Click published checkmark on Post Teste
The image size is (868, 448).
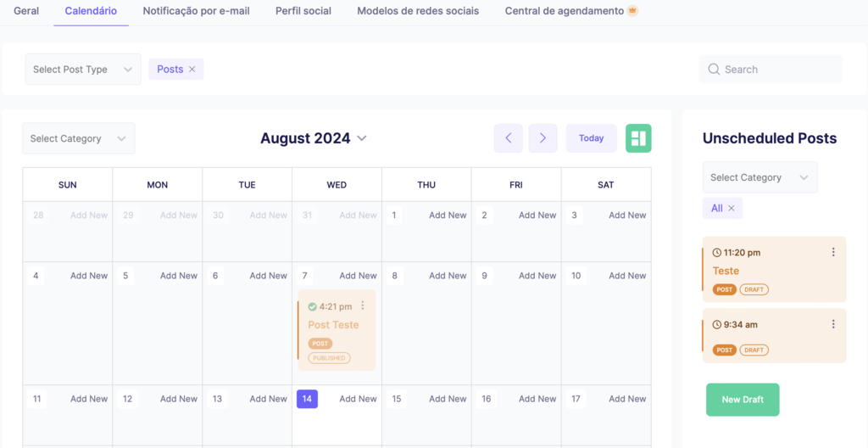(312, 306)
